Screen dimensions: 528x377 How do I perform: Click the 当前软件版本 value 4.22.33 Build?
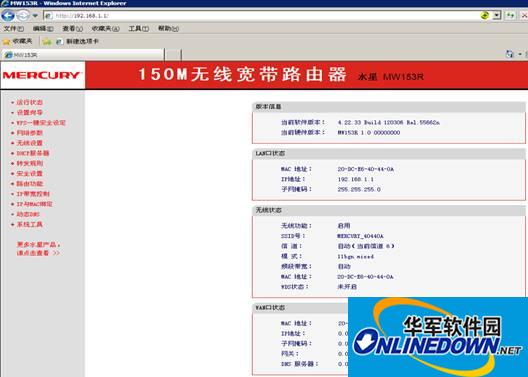point(389,123)
